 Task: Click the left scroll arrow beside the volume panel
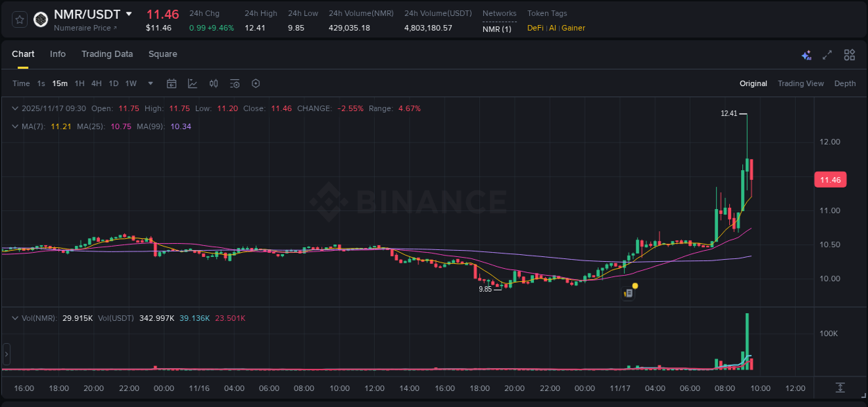pyautogui.click(x=6, y=354)
